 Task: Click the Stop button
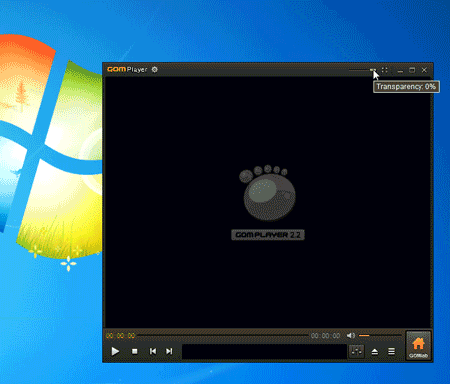tap(135, 351)
